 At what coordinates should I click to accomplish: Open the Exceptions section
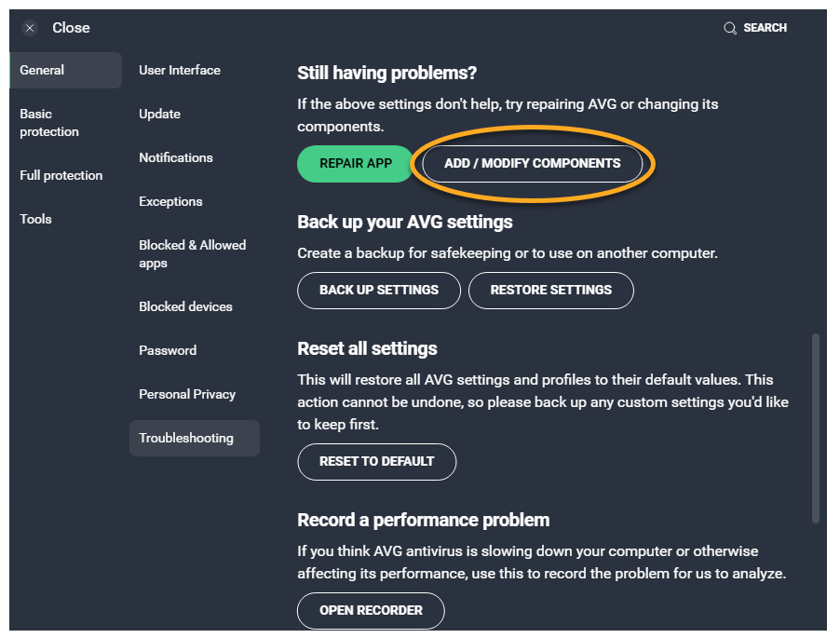coord(170,201)
